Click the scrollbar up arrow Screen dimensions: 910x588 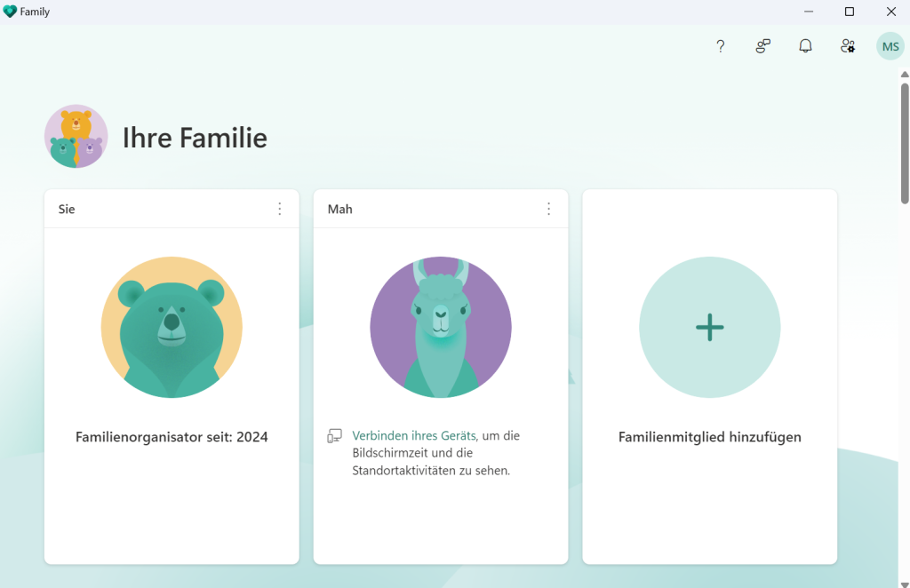[x=904, y=75]
